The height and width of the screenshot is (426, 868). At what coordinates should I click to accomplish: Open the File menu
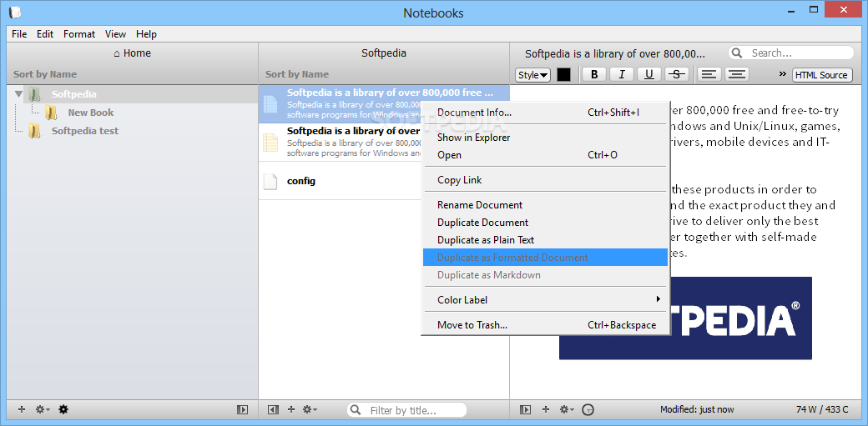tap(19, 33)
